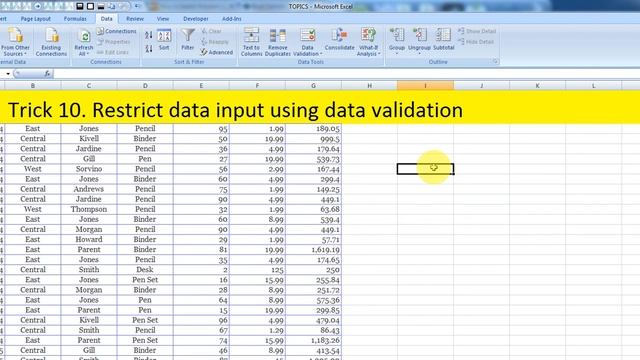Viewport: 640px width, 360px height.
Task: Open the Advanced filter option
Action: coord(217,52)
